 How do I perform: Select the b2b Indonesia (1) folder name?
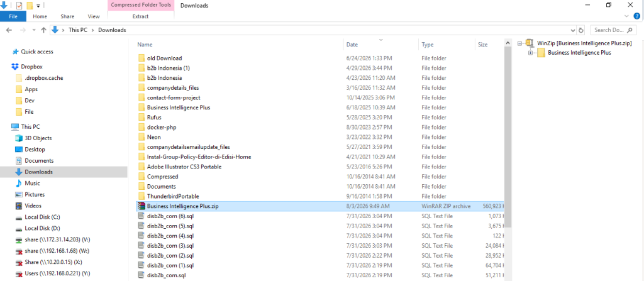click(169, 68)
